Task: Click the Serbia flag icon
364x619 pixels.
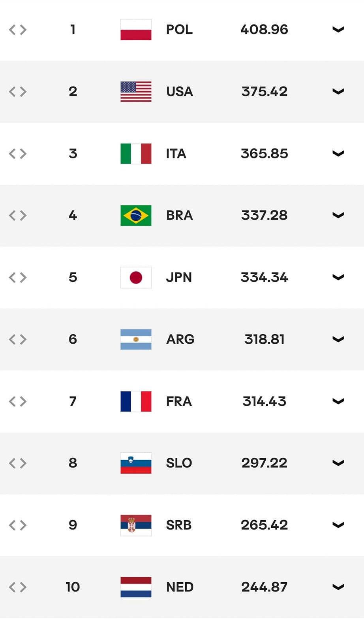Action: (136, 525)
